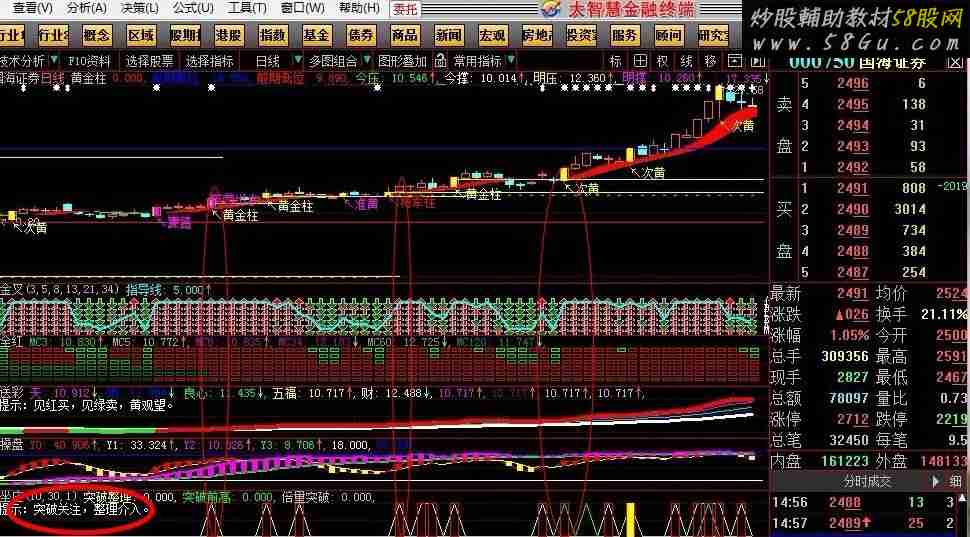Open the 港股 market button
Screen dimensions: 970x537
(x=229, y=36)
